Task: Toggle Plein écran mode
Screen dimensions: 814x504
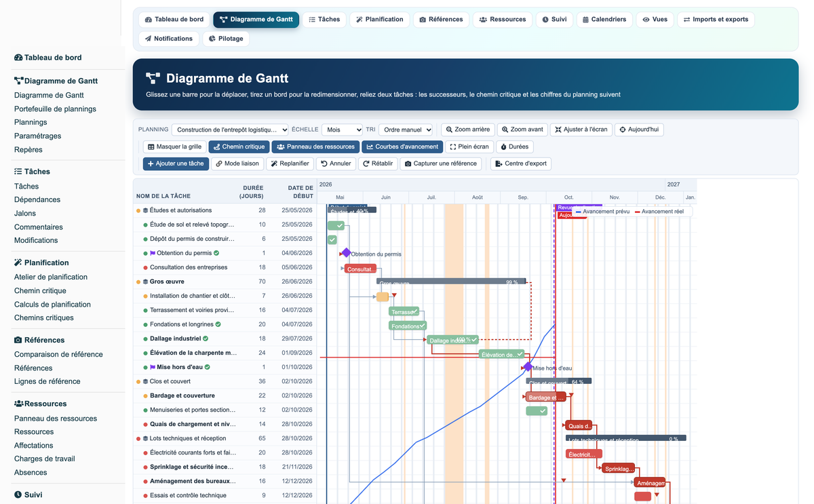Action: pos(469,147)
